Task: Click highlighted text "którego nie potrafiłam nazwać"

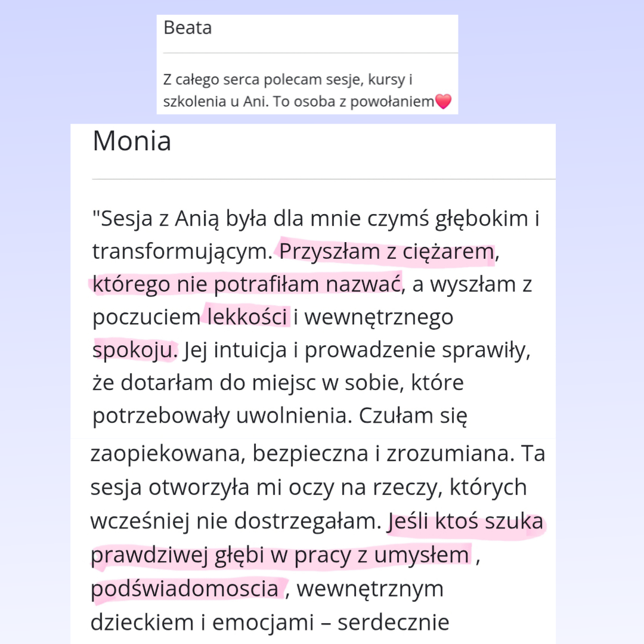Action: click(x=245, y=285)
